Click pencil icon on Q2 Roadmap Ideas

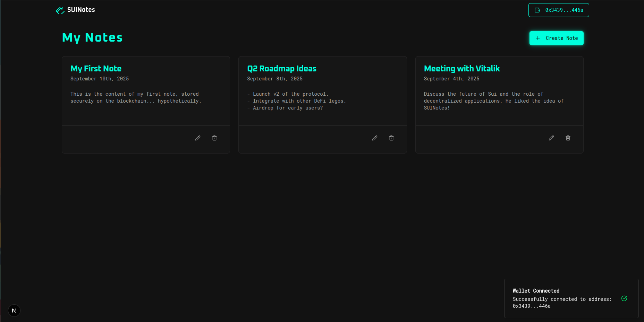tap(375, 138)
